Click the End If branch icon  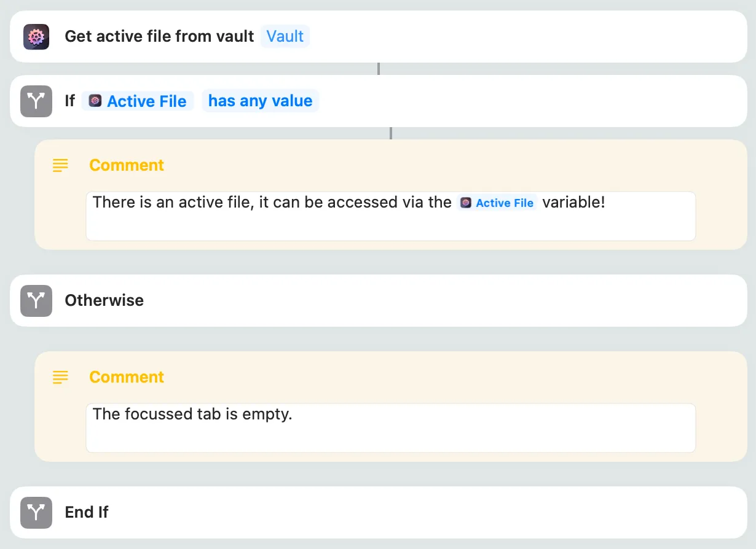tap(36, 513)
